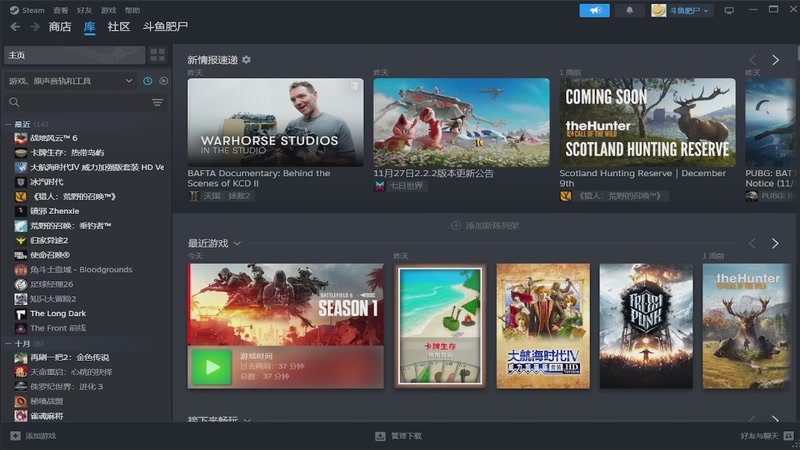Click the main page vertical scrollbar

point(797,53)
